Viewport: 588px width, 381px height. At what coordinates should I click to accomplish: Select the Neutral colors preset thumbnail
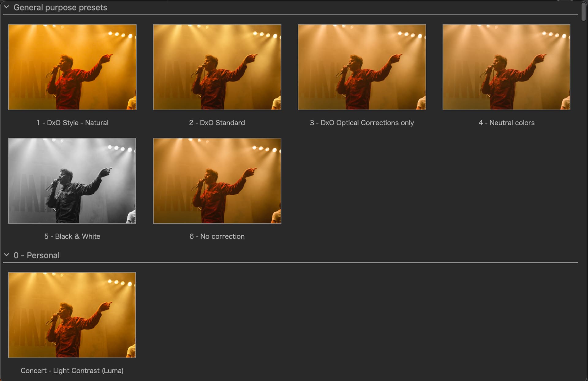coord(507,67)
